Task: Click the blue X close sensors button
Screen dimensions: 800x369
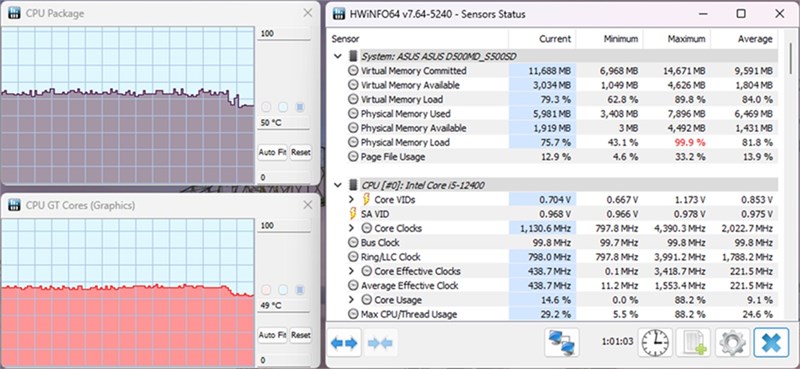Action: point(771,343)
